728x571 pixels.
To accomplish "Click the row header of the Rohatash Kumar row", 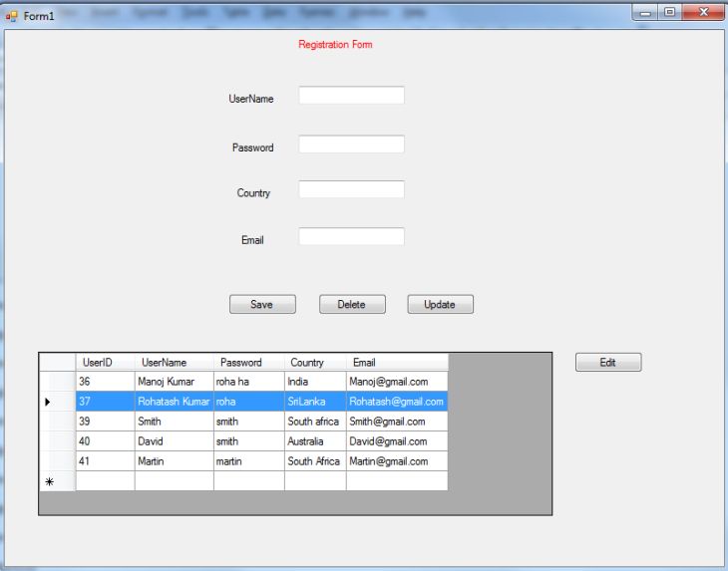I will pyautogui.click(x=58, y=402).
